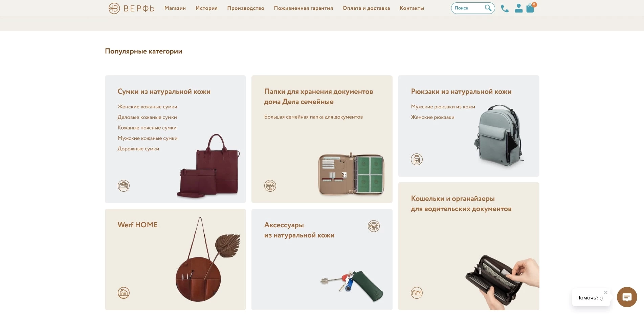Click the Поиск search input field
Screen dimensions: 644x314
click(468, 8)
